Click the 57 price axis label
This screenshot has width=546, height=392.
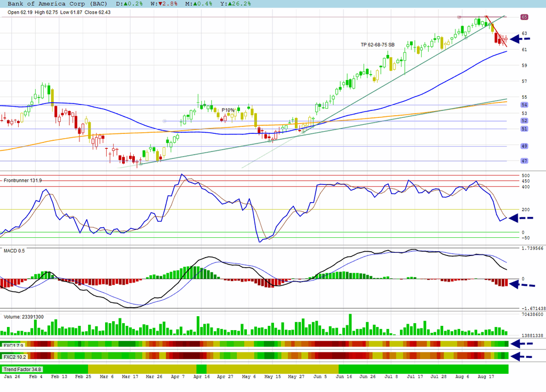point(525,81)
